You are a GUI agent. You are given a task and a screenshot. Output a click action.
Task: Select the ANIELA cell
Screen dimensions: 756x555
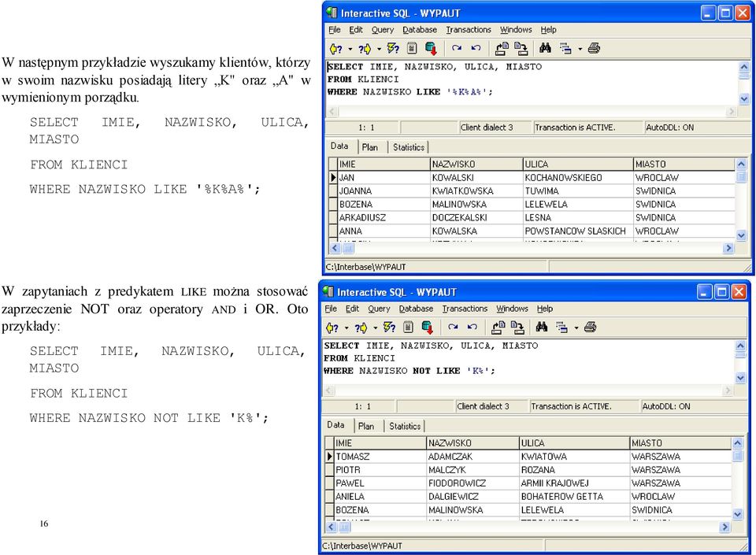click(380, 497)
